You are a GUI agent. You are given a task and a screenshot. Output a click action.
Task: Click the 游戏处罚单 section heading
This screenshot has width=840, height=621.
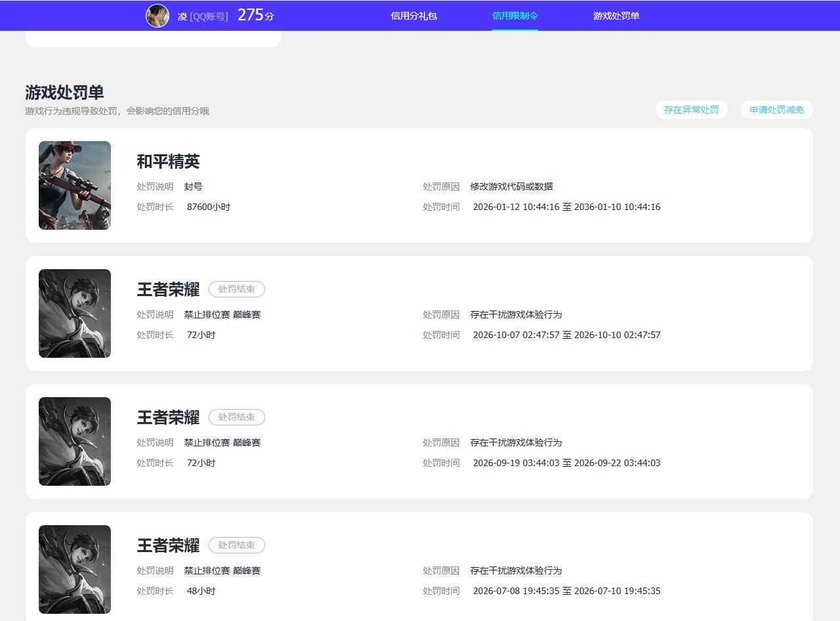64,93
